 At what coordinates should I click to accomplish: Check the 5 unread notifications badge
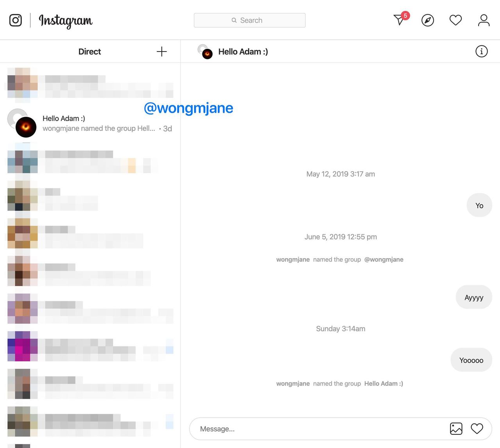405,16
